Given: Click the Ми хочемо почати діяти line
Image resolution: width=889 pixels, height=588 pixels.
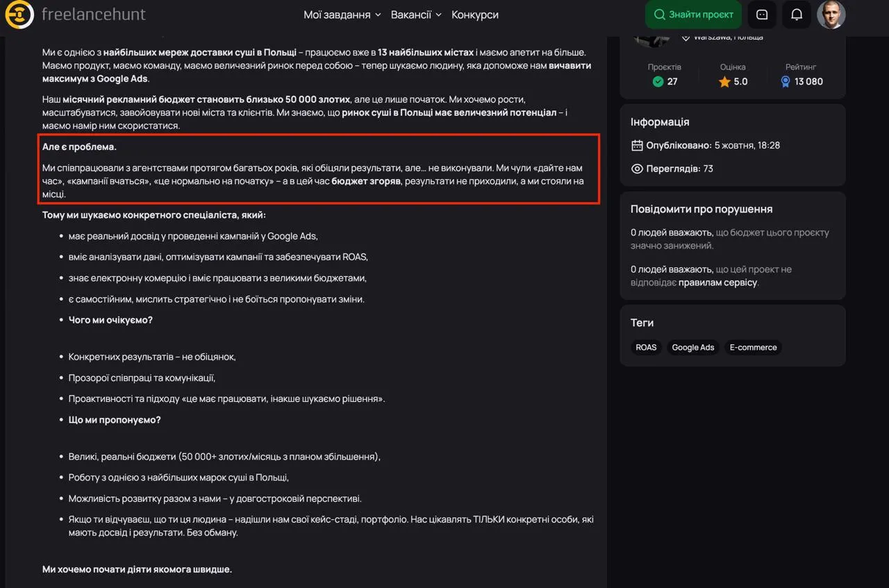Looking at the screenshot, I should (x=137, y=569).
